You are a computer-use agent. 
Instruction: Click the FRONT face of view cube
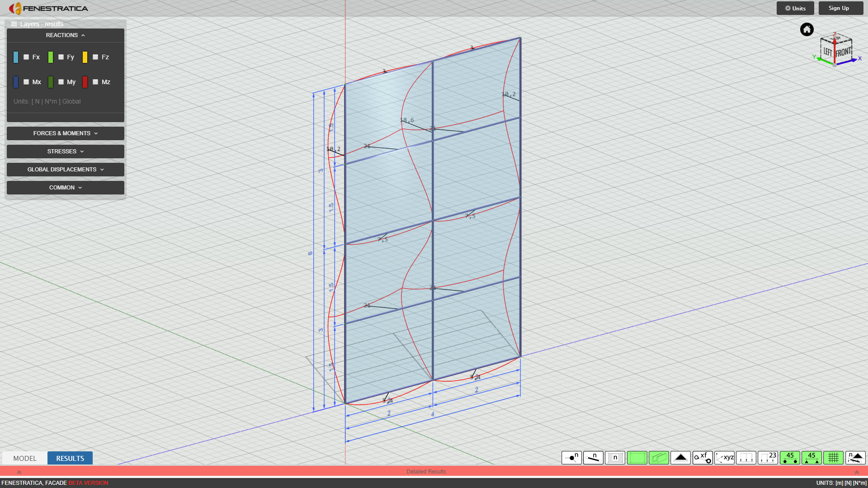click(844, 52)
